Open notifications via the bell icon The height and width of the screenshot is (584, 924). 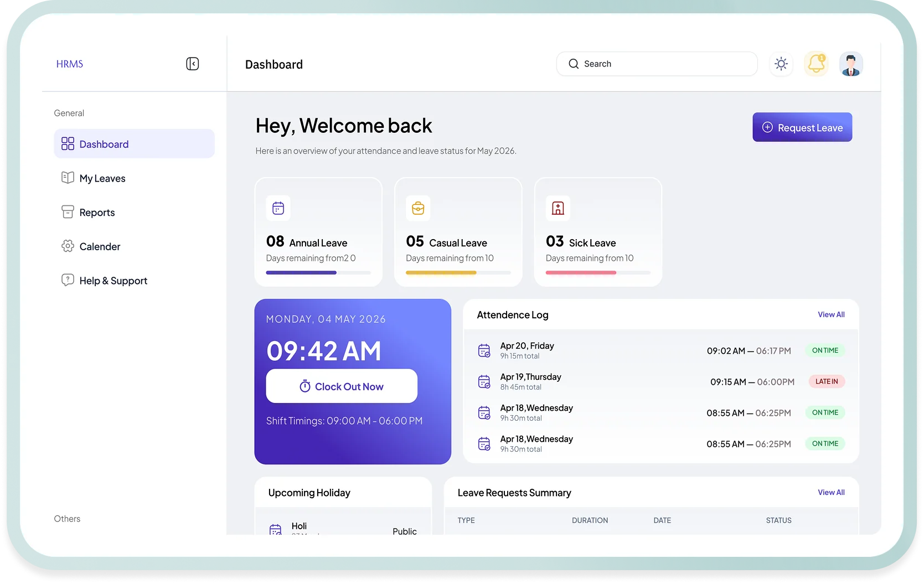click(x=816, y=64)
